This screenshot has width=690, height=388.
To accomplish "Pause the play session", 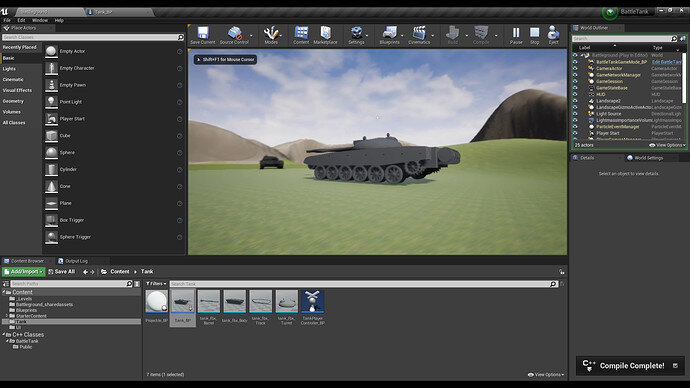I will [x=516, y=35].
